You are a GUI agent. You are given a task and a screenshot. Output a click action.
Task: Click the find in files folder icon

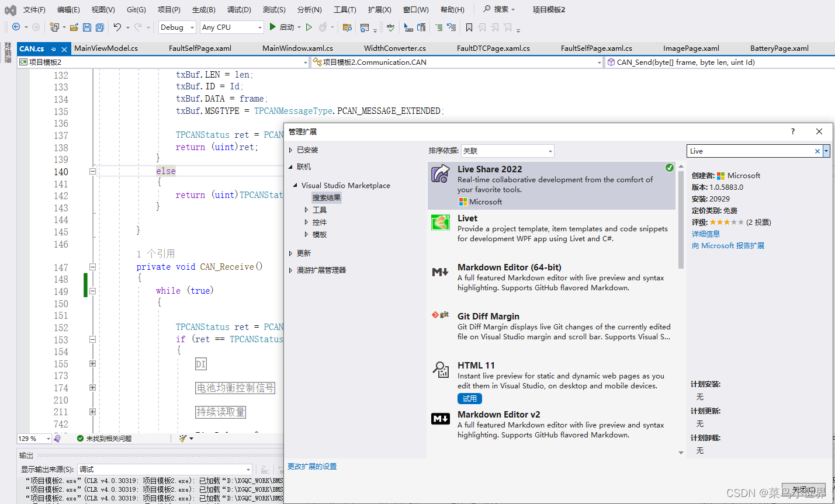(347, 27)
